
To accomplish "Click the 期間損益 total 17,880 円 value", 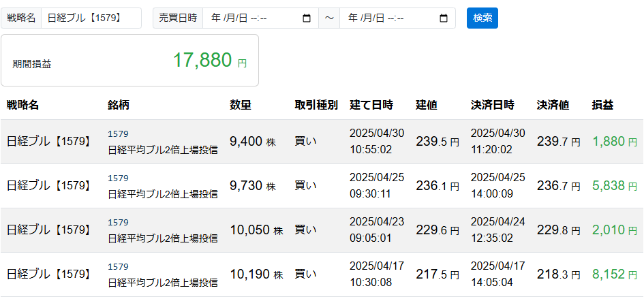I will tap(210, 61).
